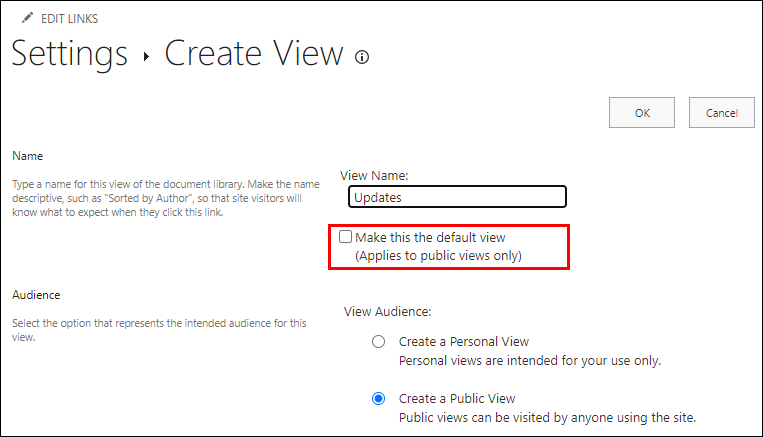Click the "Applies to public views only" note
The image size is (763, 437).
click(438, 255)
